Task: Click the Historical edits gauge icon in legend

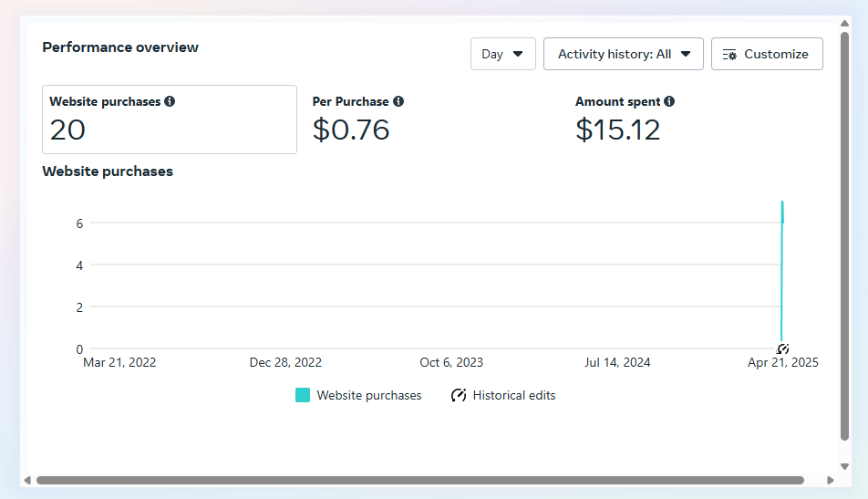Action: pyautogui.click(x=459, y=396)
